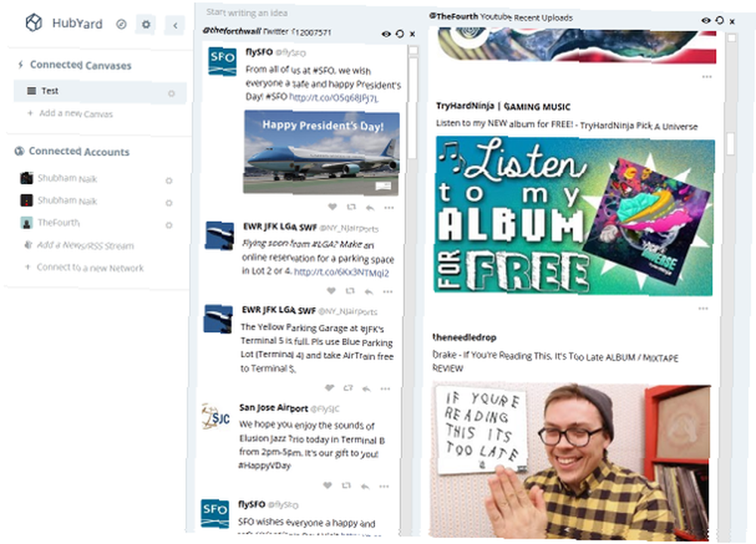Collapse the sidebar with the chevron button

point(175,25)
